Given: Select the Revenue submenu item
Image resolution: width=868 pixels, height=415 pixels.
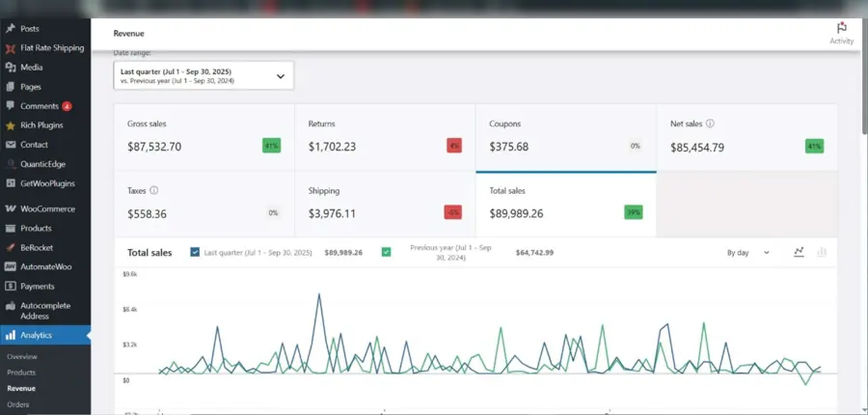Looking at the screenshot, I should [21, 388].
